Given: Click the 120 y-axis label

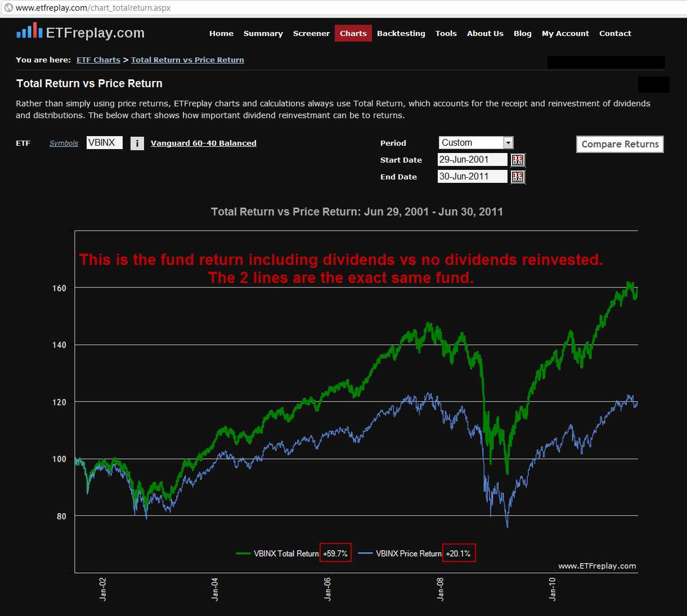Looking at the screenshot, I should pos(59,402).
